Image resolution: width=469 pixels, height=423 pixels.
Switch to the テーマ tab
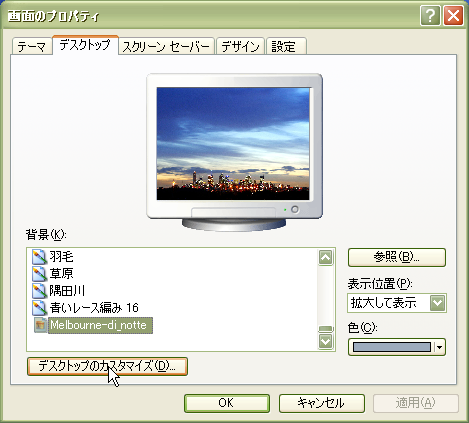[x=32, y=46]
